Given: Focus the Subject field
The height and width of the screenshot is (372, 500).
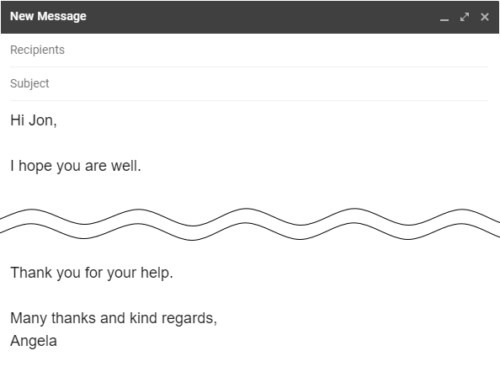Looking at the screenshot, I should [x=249, y=84].
